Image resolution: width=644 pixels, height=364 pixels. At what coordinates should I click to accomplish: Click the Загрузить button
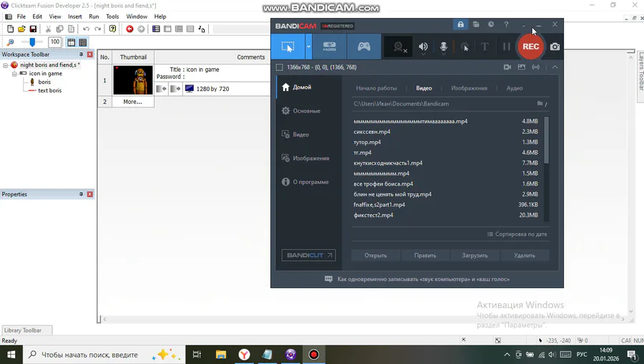[475, 255]
